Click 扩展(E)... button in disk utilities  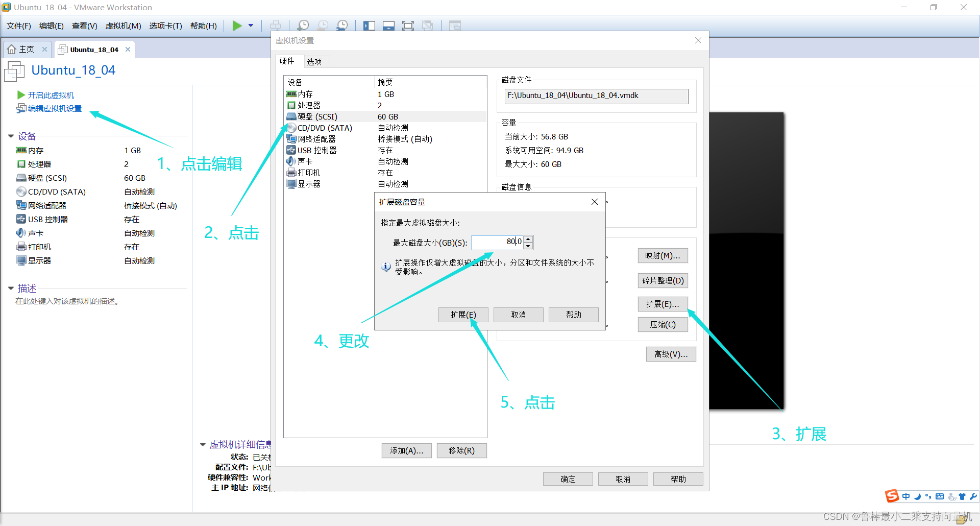tap(663, 304)
